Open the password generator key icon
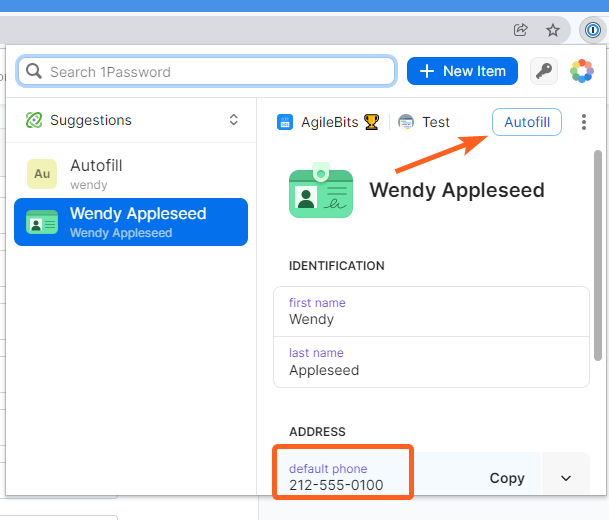This screenshot has width=609, height=520. pyautogui.click(x=544, y=71)
